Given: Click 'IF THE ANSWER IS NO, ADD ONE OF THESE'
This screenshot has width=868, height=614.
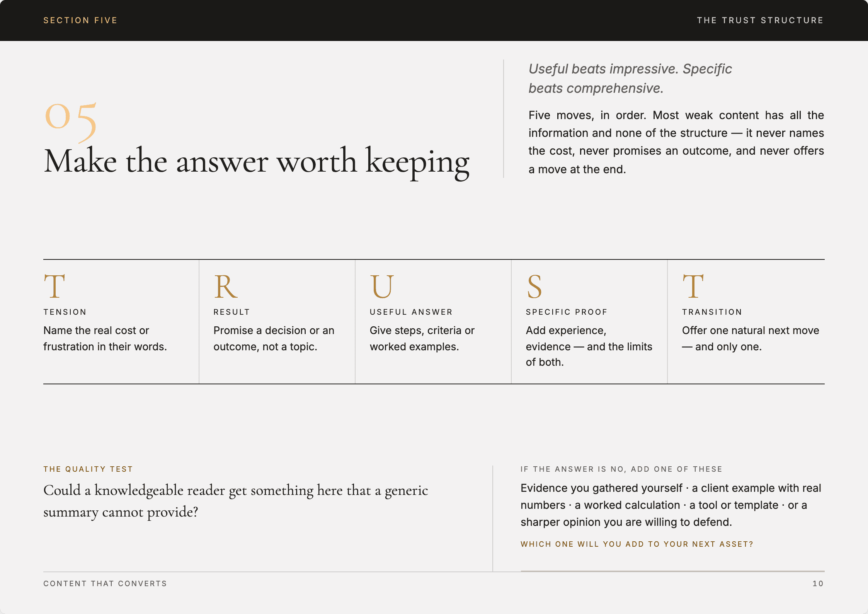Looking at the screenshot, I should (x=621, y=469).
